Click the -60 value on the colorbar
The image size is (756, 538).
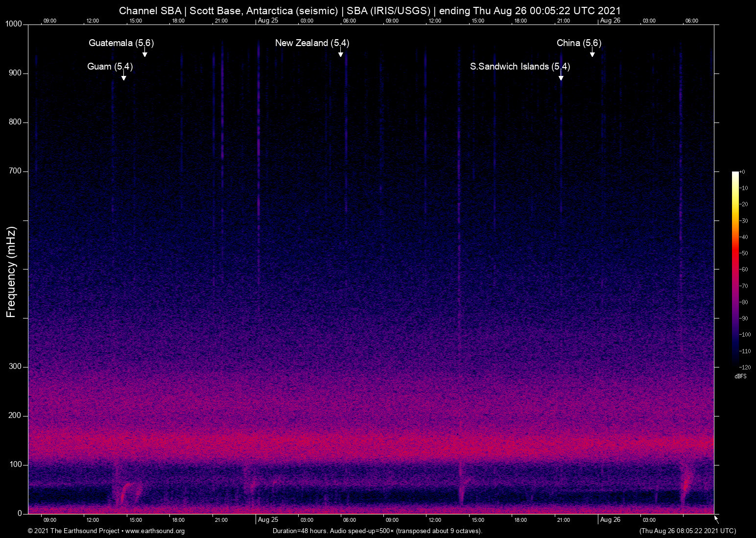point(743,269)
